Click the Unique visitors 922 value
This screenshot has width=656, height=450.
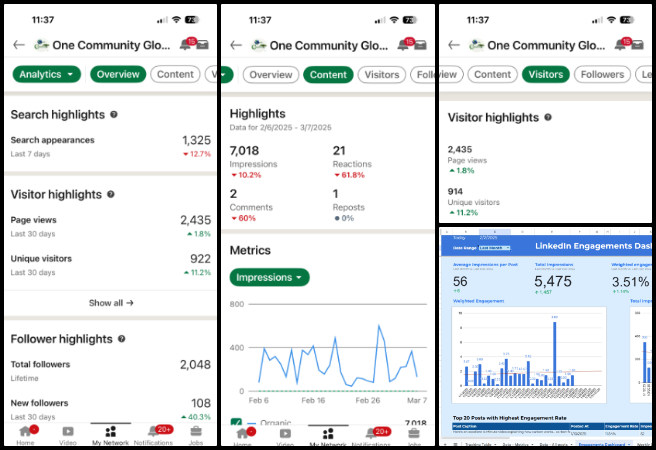(x=200, y=259)
